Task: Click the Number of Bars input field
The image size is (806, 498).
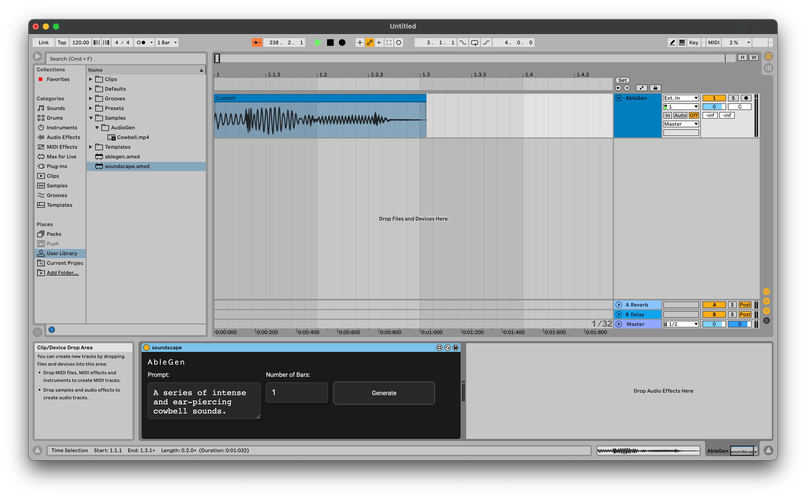Action: (297, 393)
